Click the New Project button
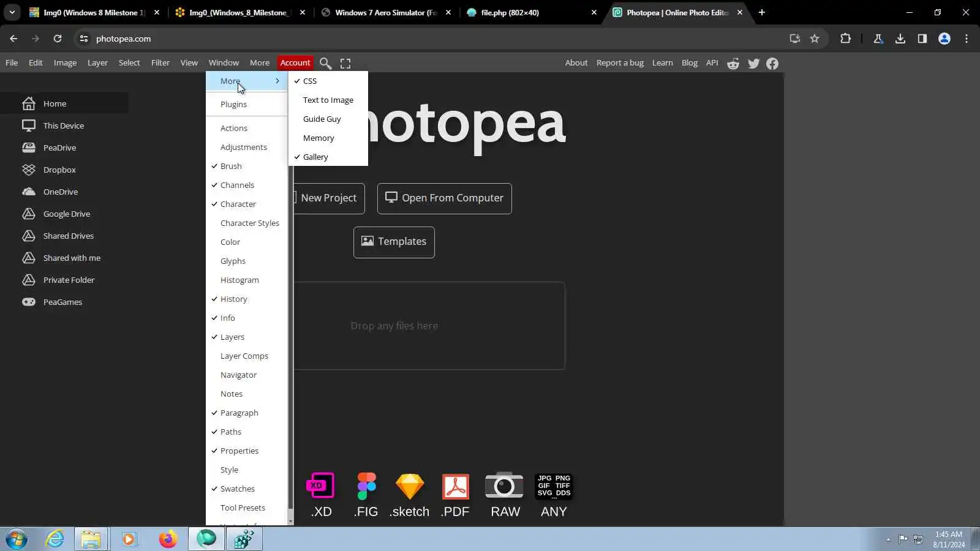This screenshot has height=551, width=980. [x=325, y=198]
